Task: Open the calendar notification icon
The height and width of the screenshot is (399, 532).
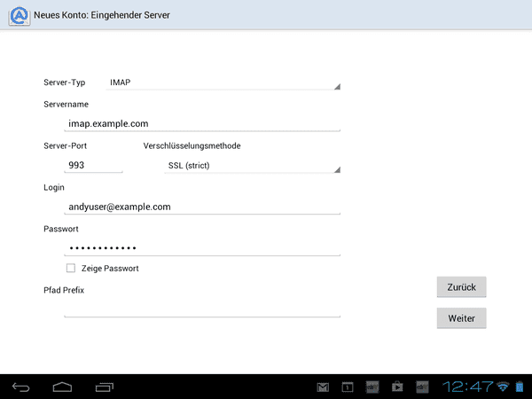Action: click(348, 387)
